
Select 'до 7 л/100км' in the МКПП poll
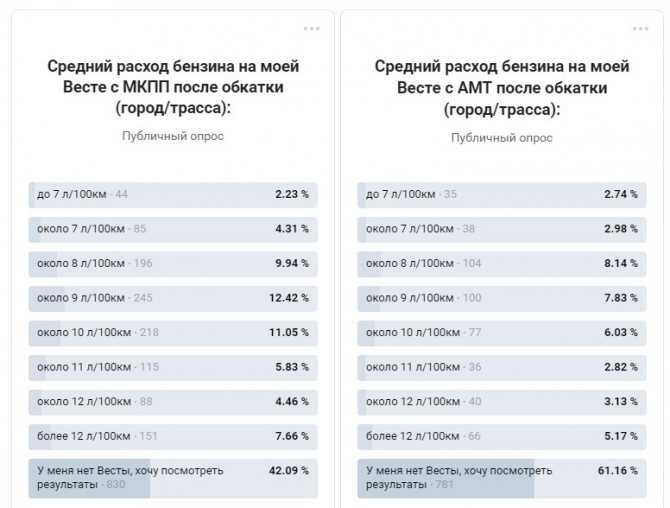[x=173, y=195]
